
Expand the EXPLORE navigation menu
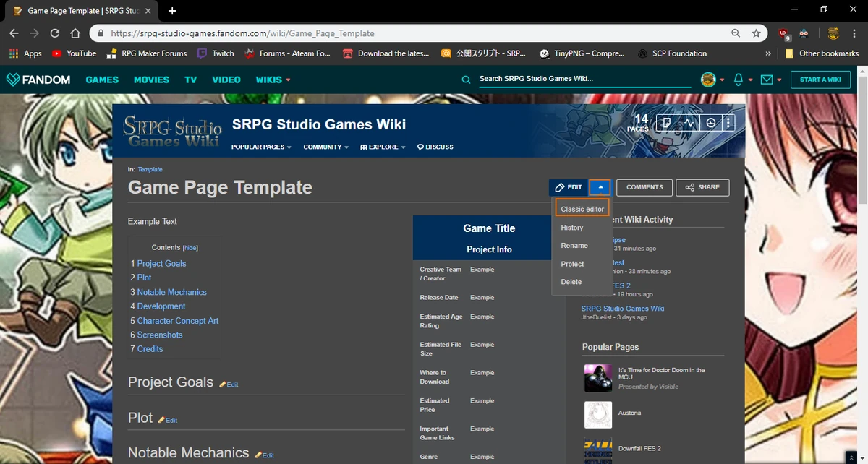pos(382,147)
